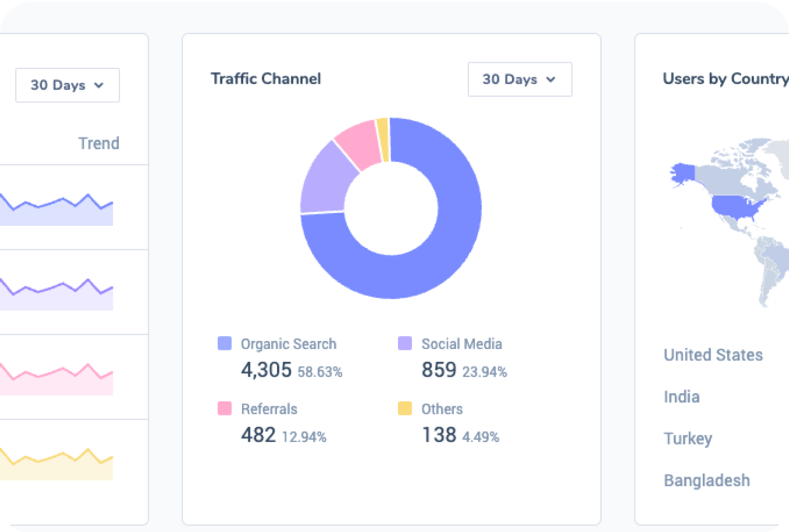Select India in country list

point(681,397)
